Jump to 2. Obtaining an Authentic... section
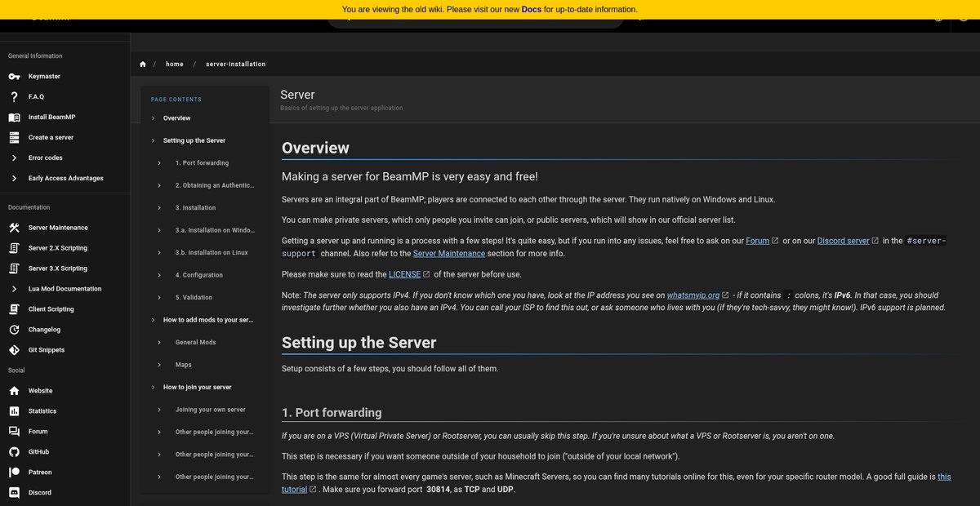Image resolution: width=980 pixels, height=506 pixels. coord(214,185)
